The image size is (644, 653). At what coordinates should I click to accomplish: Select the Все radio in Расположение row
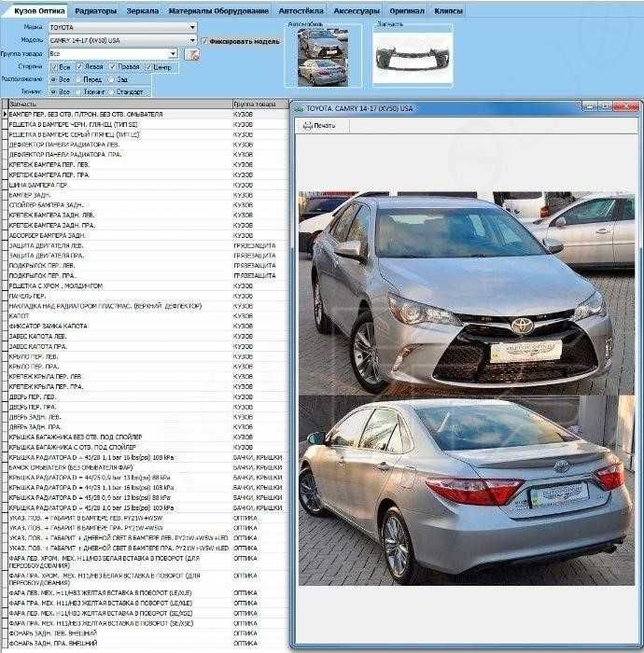(x=53, y=79)
